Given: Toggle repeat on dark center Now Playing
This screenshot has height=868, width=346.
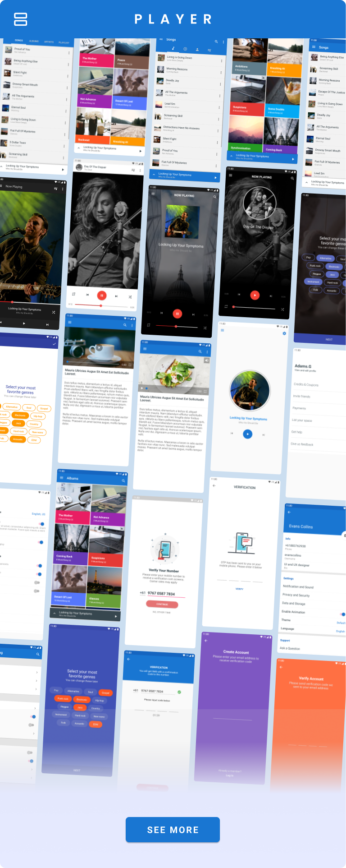Looking at the screenshot, I should pyautogui.click(x=148, y=325).
